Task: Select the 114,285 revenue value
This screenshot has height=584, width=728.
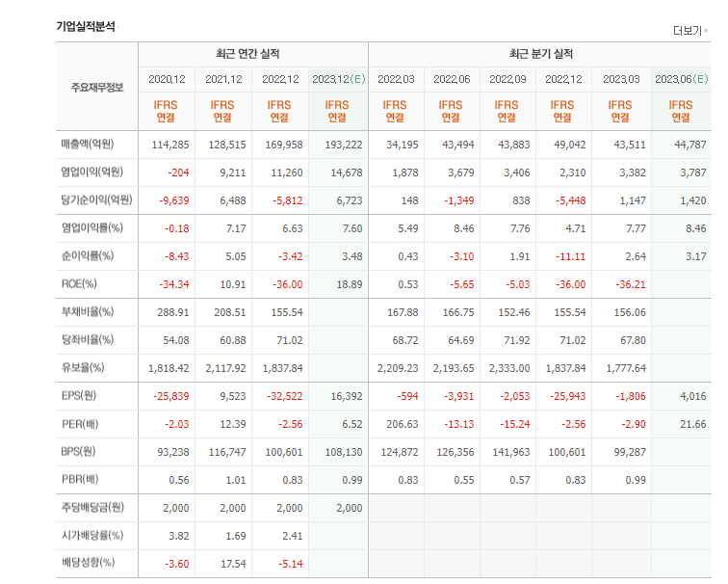Action: tap(170, 145)
